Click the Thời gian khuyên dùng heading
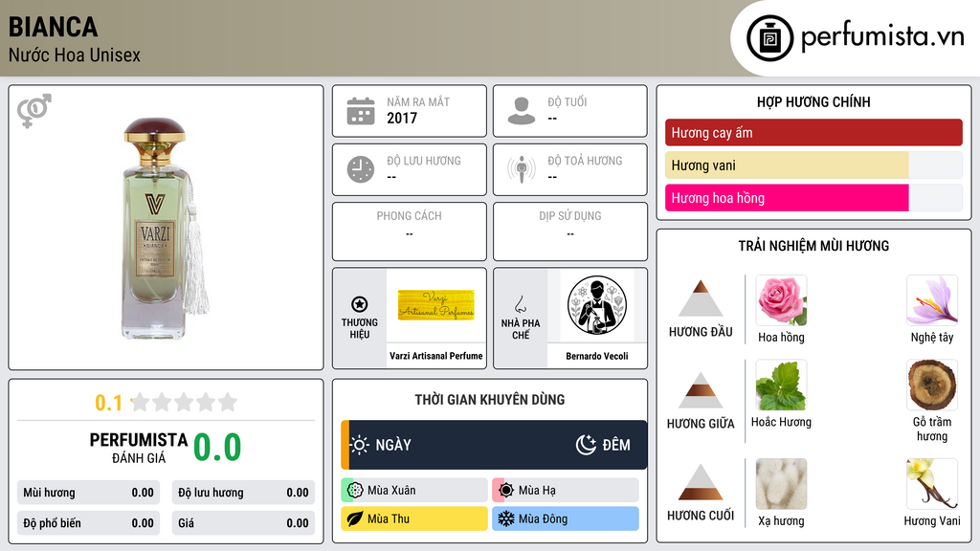980x551 pixels. pyautogui.click(x=490, y=399)
